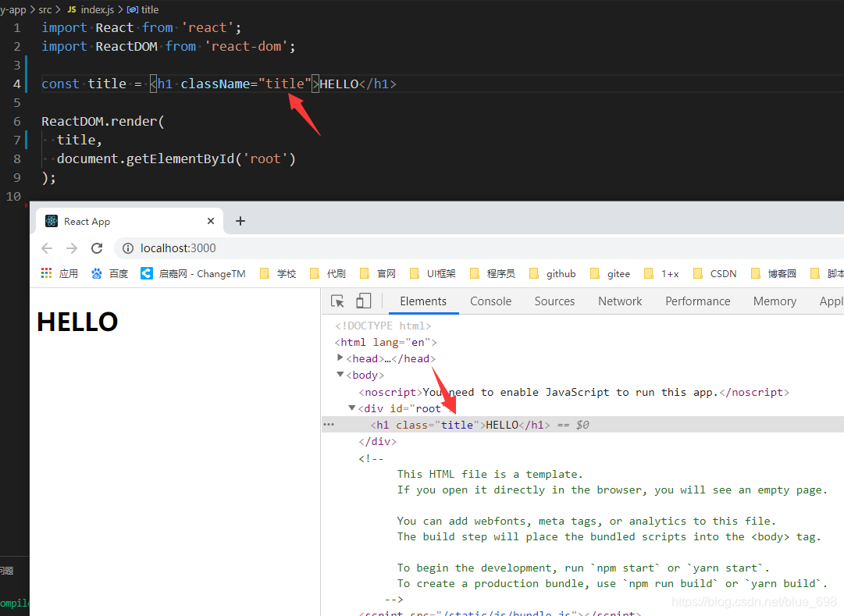Select the noscript node in DOM tree
This screenshot has width=844, height=616.
[x=574, y=392]
